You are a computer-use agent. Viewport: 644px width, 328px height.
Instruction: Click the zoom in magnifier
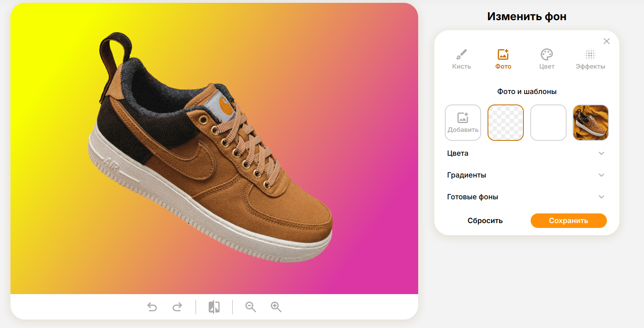pos(276,307)
